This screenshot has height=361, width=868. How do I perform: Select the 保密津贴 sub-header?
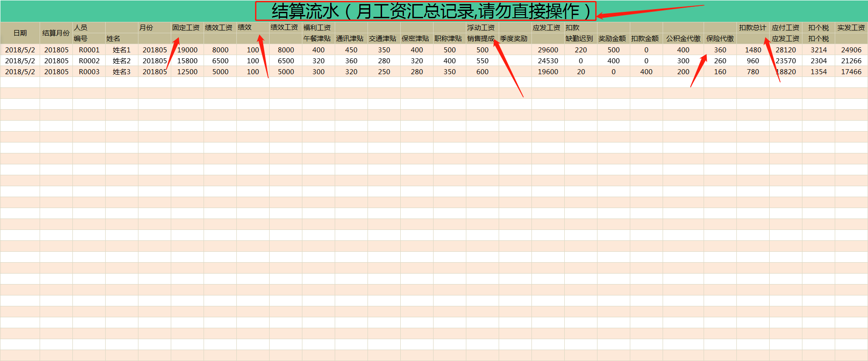[417, 39]
